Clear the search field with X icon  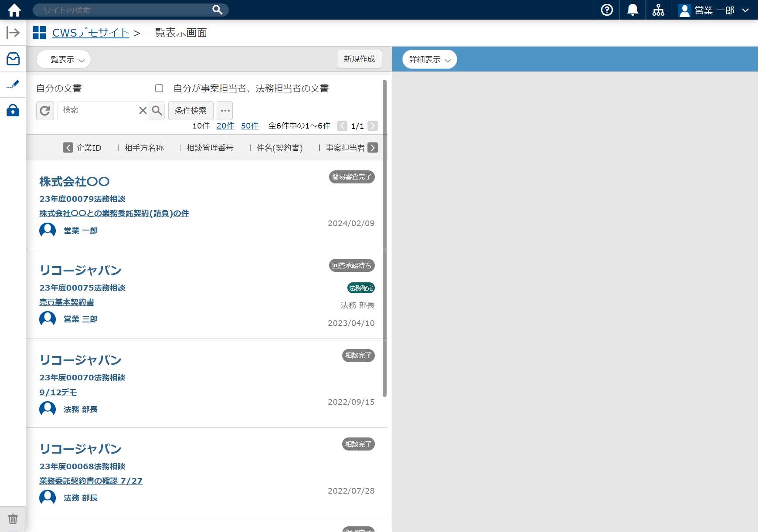tap(143, 111)
